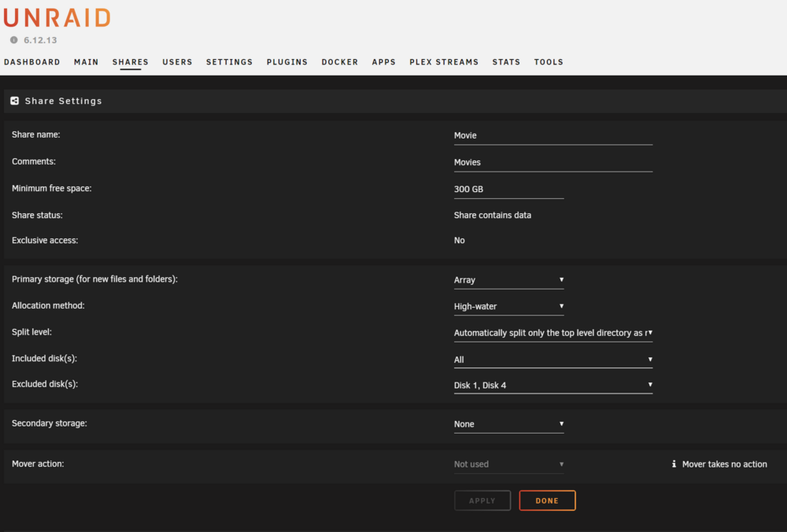Go to the Main tab
The width and height of the screenshot is (787, 532).
(87, 62)
